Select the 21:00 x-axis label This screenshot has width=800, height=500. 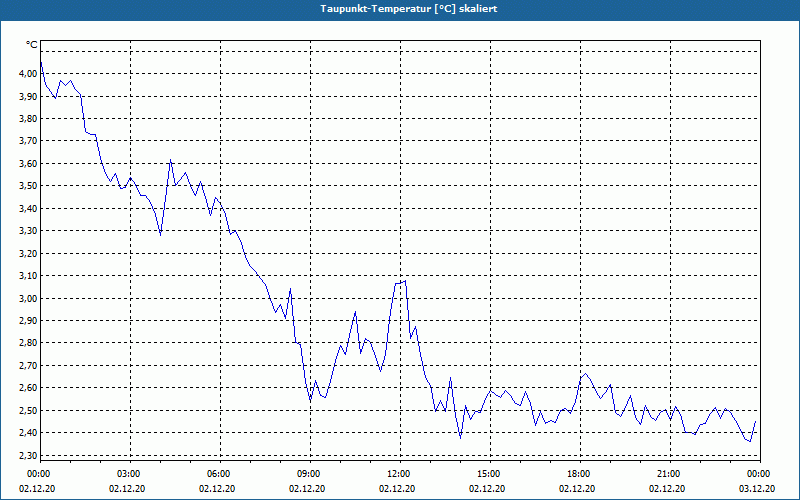(x=670, y=474)
